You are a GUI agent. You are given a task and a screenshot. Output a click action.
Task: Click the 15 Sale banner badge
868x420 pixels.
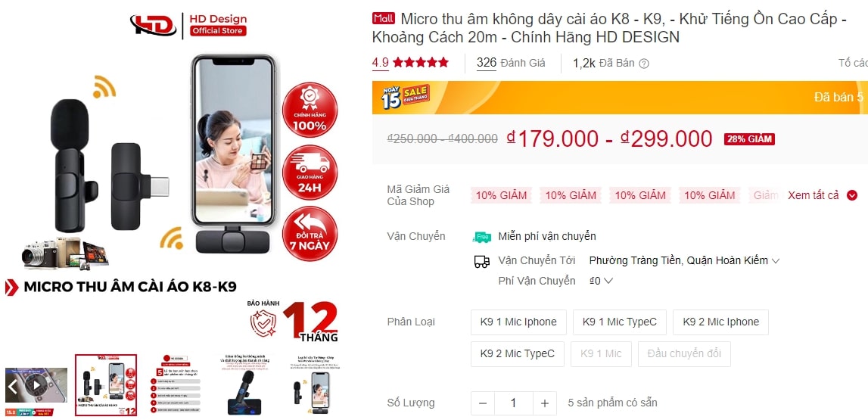[405, 96]
